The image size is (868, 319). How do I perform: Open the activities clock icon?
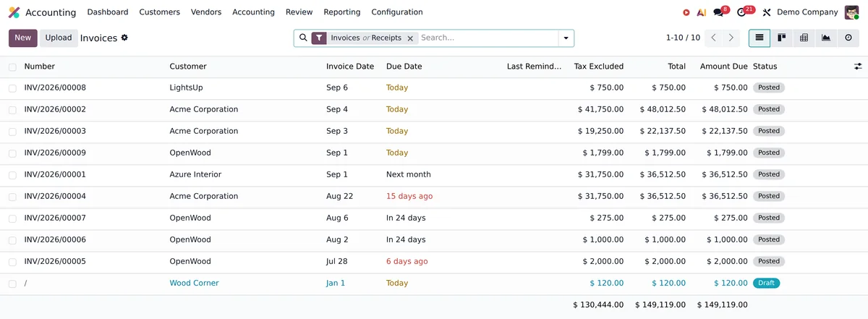click(x=741, y=12)
